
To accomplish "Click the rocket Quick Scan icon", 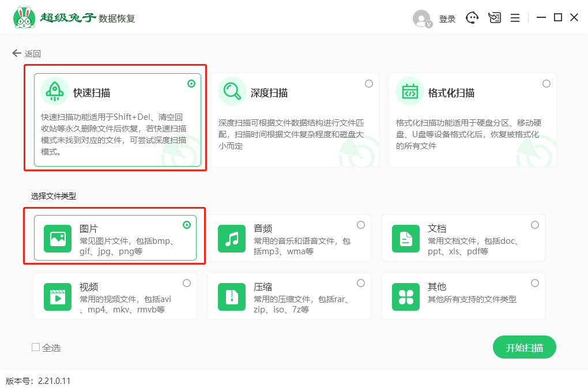I will pos(54,92).
